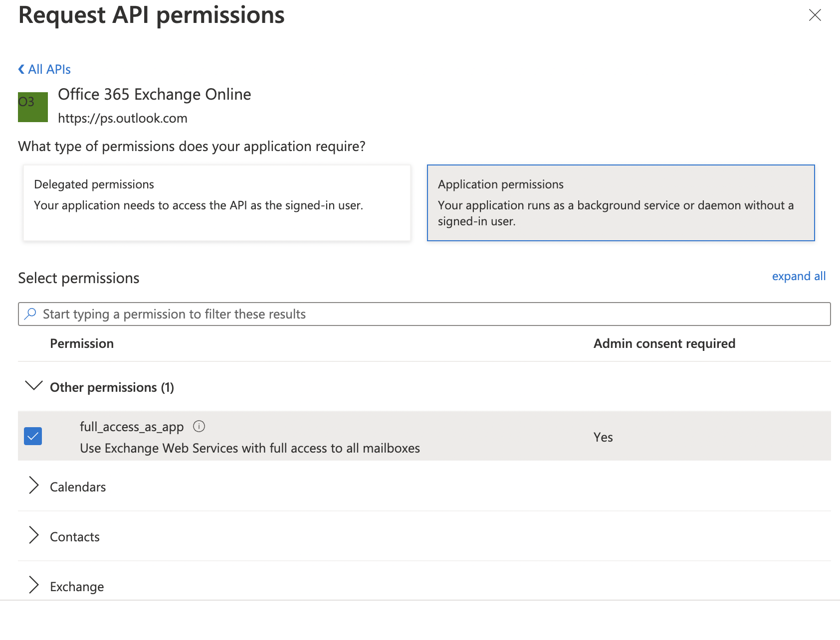This screenshot has height=640, width=840.
Task: Click the expand all link
Action: pyautogui.click(x=799, y=276)
